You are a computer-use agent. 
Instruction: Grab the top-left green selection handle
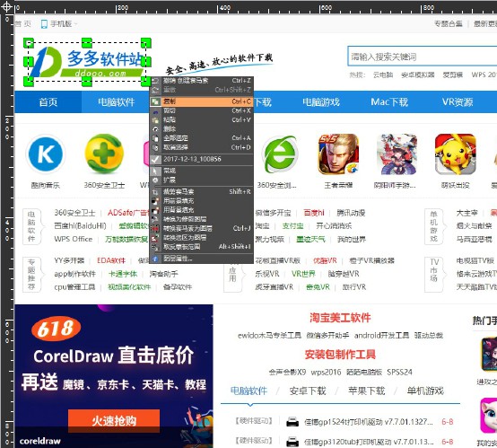29,43
